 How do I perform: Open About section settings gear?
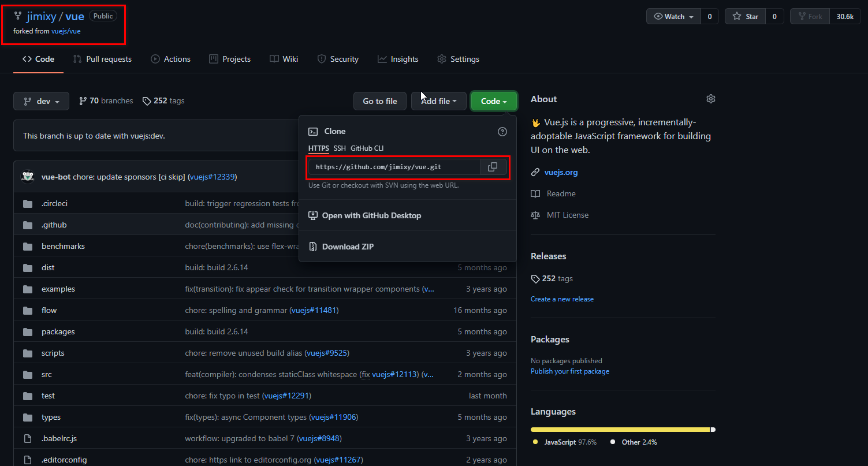[711, 99]
